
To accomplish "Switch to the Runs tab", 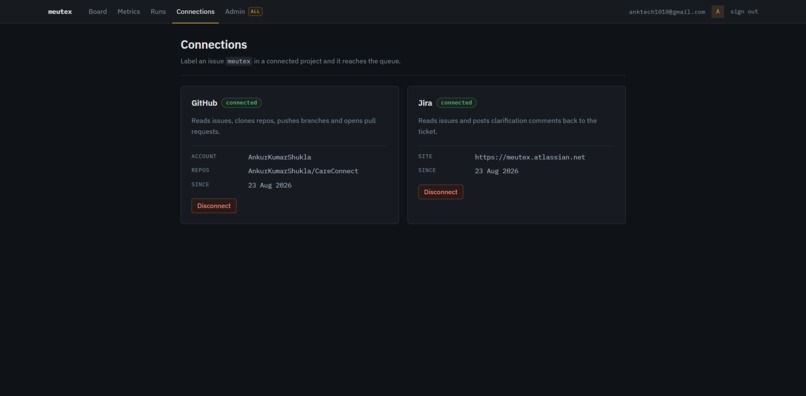I will coord(158,11).
